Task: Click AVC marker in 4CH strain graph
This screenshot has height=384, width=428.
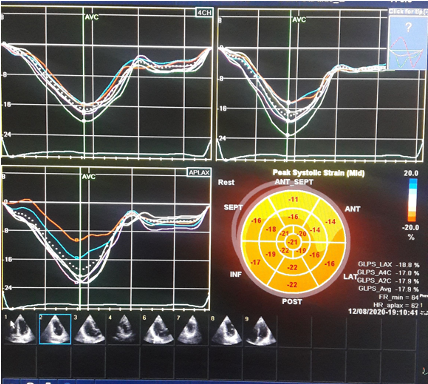Action: pos(91,16)
